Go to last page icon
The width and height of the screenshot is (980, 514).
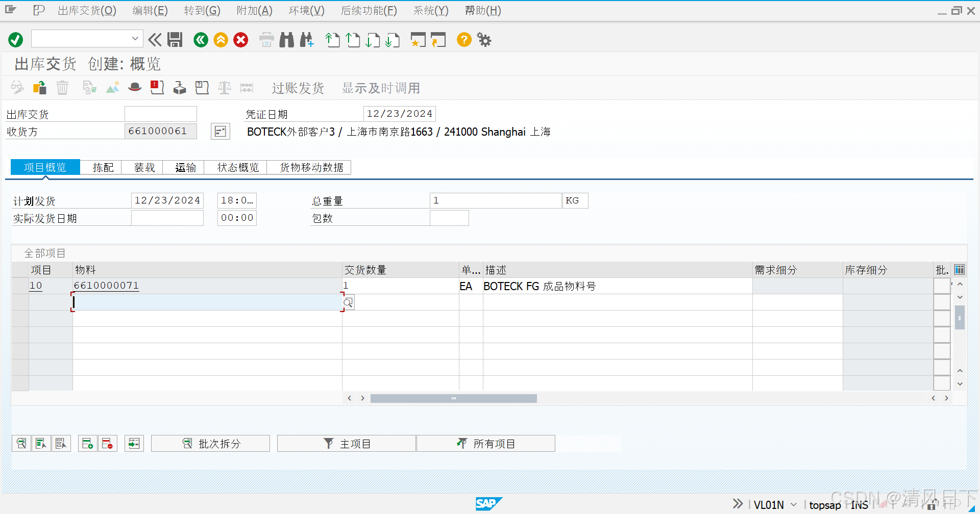point(393,40)
